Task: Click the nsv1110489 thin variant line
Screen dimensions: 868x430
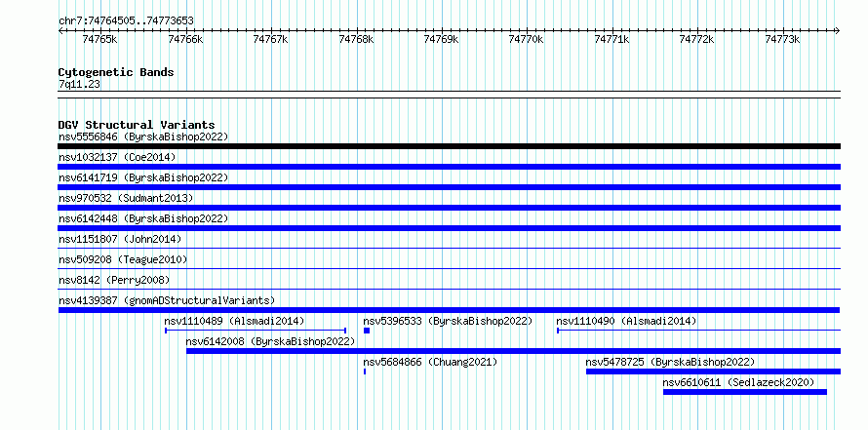Action: click(256, 331)
